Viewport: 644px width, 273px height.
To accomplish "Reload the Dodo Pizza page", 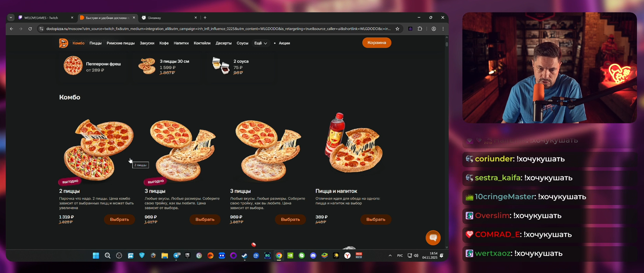I will pyautogui.click(x=30, y=29).
